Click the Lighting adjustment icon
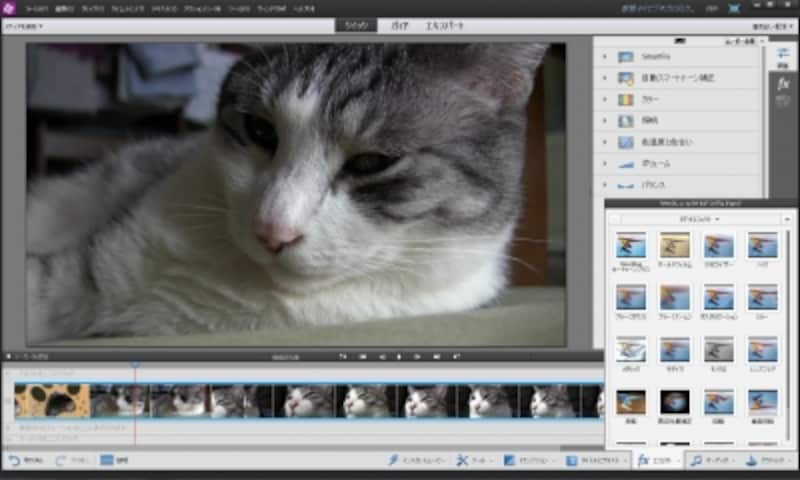This screenshot has width=800, height=480. [x=626, y=120]
